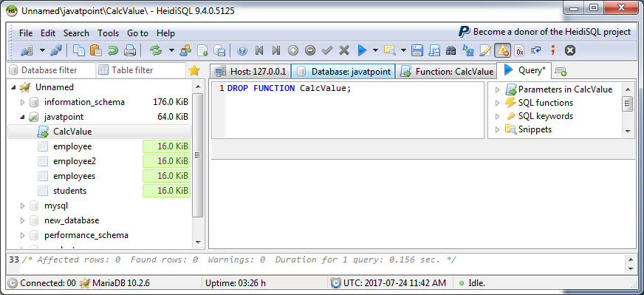The height and width of the screenshot is (295, 644).
Task: Open the Edit menu
Action: pos(48,33)
